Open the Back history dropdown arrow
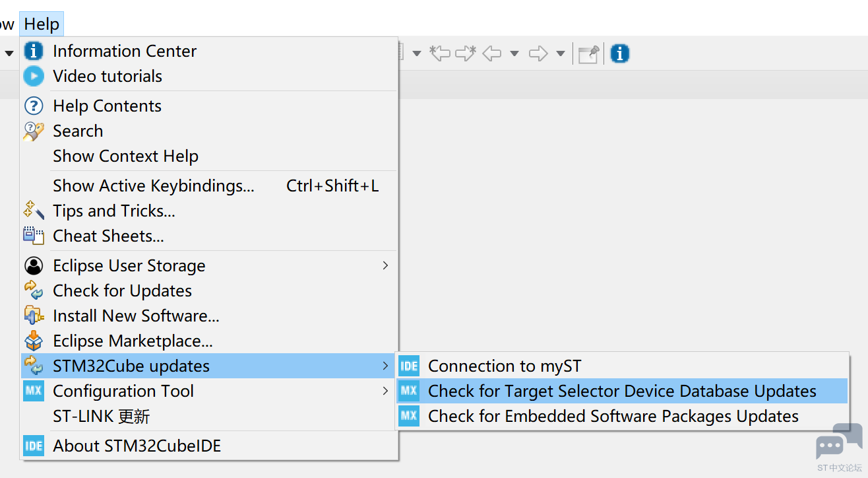868x478 pixels. (x=514, y=53)
